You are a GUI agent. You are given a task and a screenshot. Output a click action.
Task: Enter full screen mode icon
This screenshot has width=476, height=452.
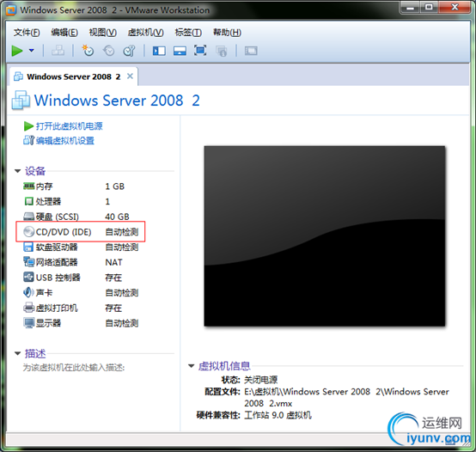pyautogui.click(x=200, y=51)
